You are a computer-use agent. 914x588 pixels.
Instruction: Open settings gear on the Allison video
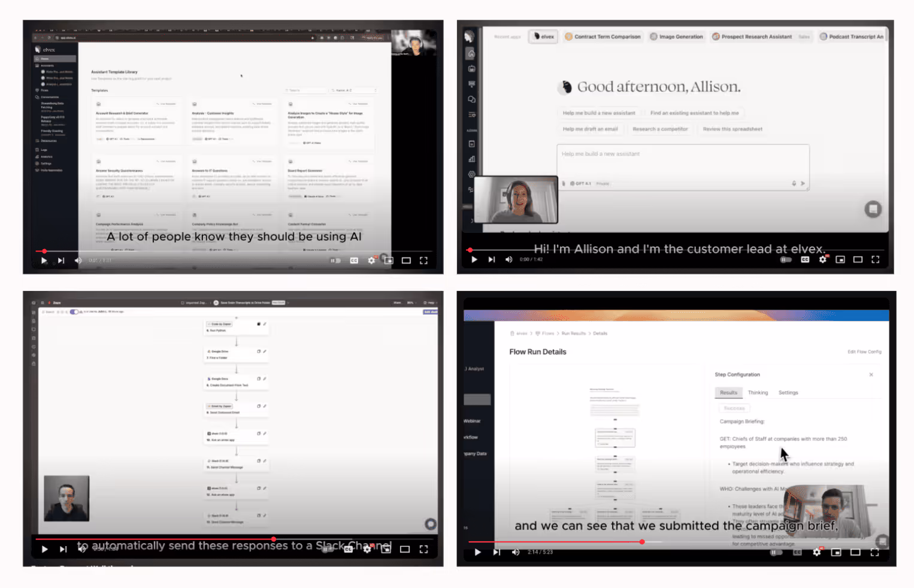pos(823,259)
